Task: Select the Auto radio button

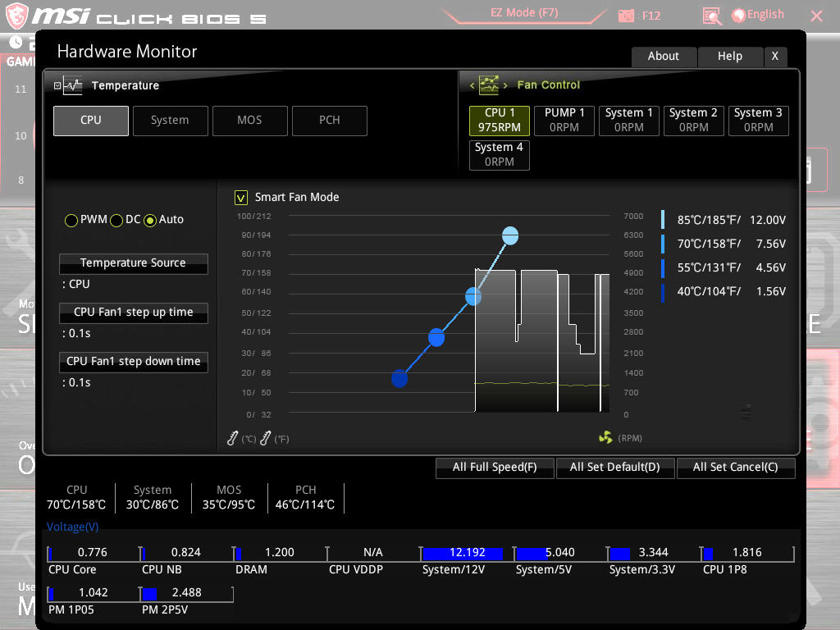Action: pos(150,220)
